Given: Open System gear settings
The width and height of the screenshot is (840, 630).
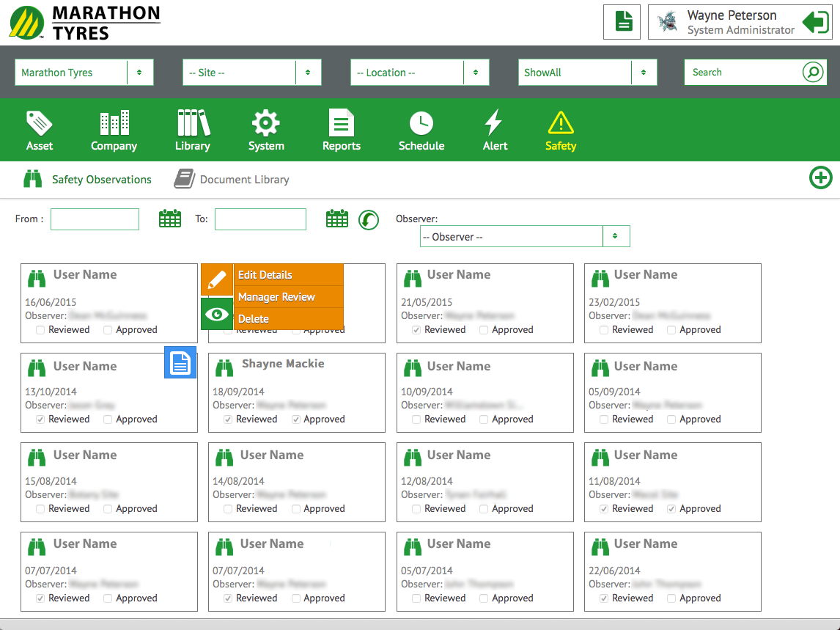Looking at the screenshot, I should click(x=265, y=123).
